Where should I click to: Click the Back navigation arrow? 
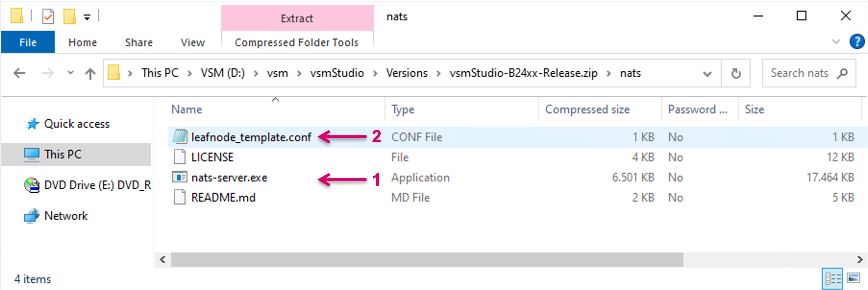coord(19,73)
